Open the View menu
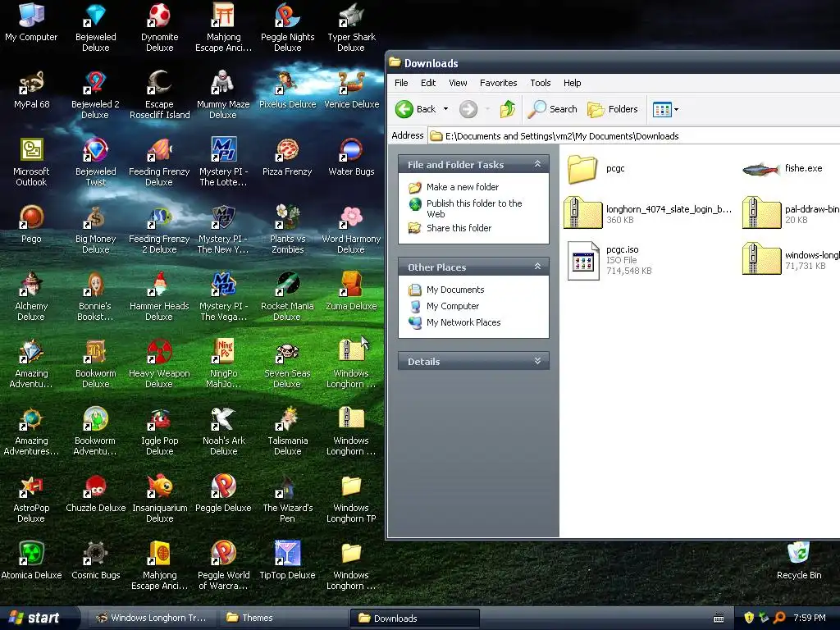The width and height of the screenshot is (840, 630). click(458, 83)
